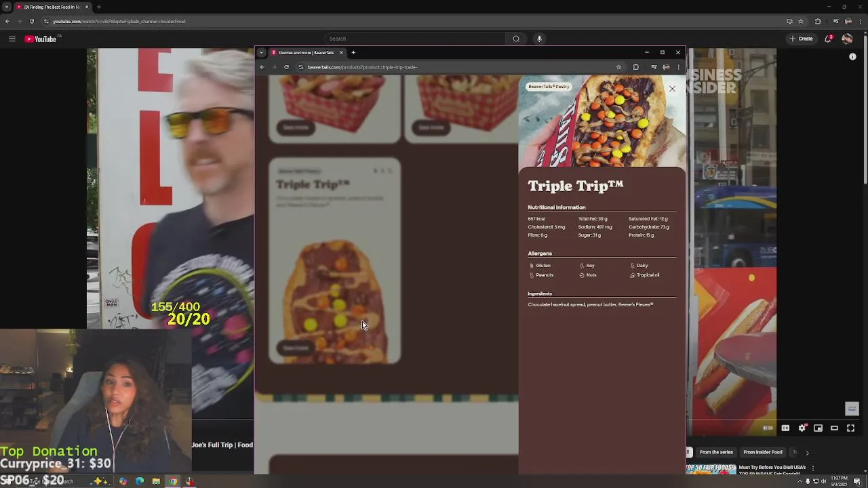Reload the BeaverTails page
Viewport: 868px width, 488px height.
(x=286, y=67)
